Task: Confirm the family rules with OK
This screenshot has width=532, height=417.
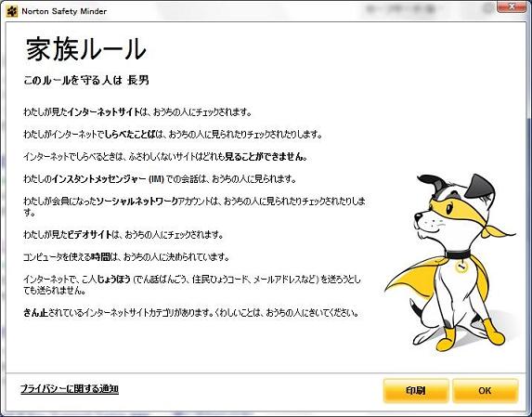Action: (486, 391)
